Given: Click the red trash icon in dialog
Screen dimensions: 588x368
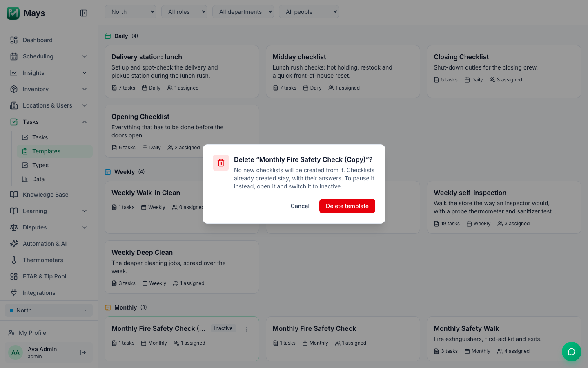Looking at the screenshot, I should pos(221,163).
